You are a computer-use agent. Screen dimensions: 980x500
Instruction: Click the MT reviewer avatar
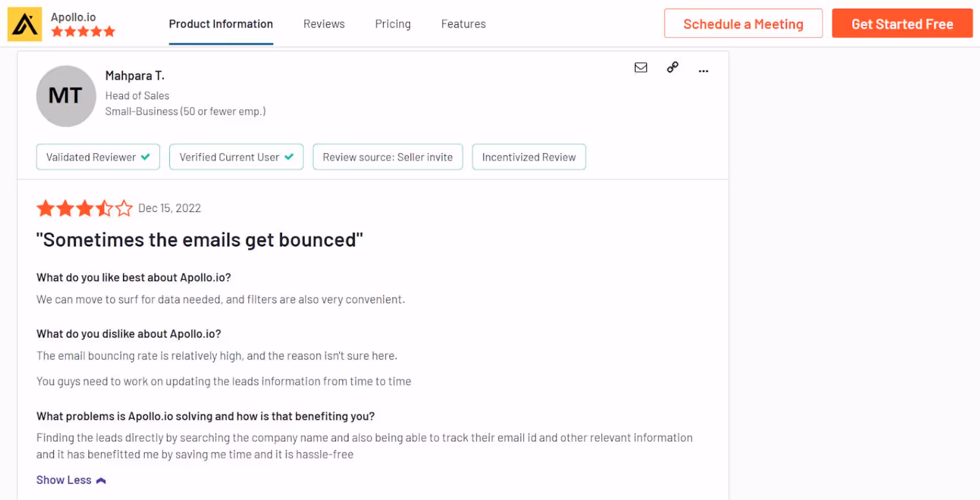click(66, 96)
